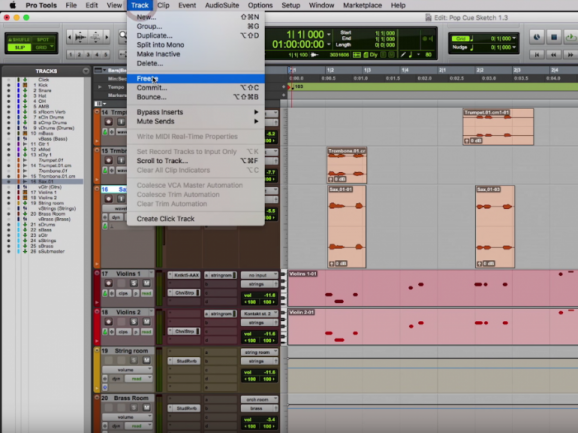Viewport: 578px width, 433px height.
Task: Open String room volume view selector
Action: click(128, 369)
